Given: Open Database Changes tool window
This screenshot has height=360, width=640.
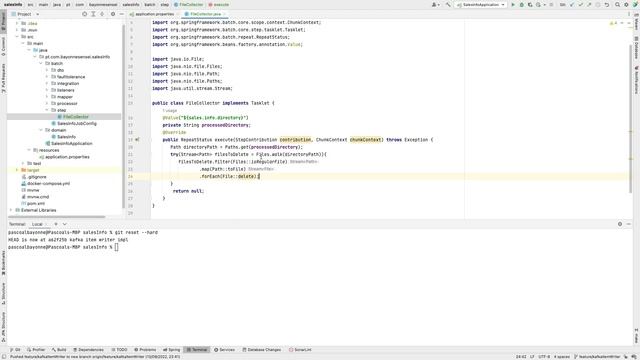Looking at the screenshot, I should tap(262, 350).
